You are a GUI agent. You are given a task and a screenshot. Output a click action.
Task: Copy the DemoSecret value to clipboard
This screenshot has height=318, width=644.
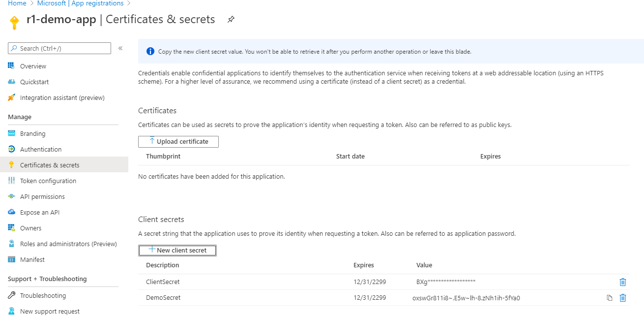pyautogui.click(x=610, y=298)
